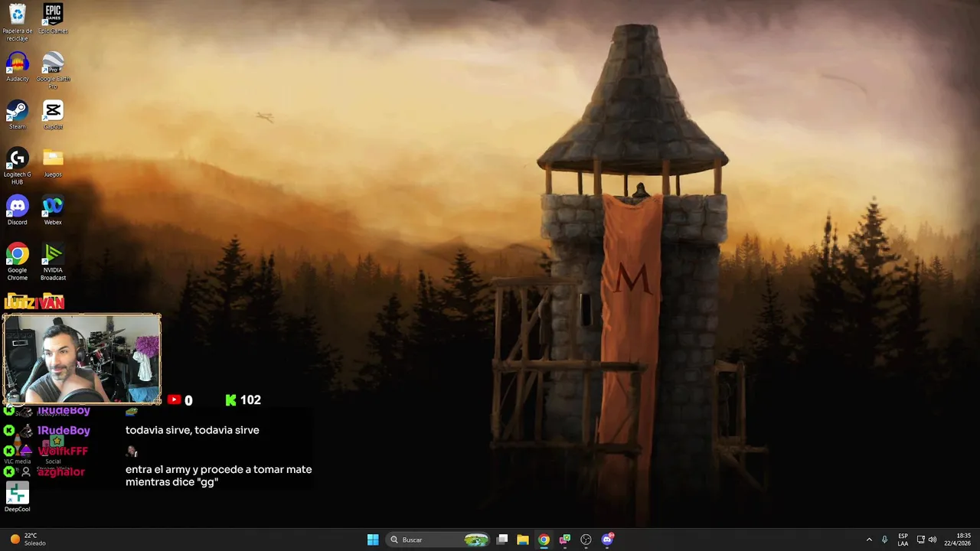Screen dimensions: 980x551
Task: Click chat username azghalor
Action: (x=60, y=471)
